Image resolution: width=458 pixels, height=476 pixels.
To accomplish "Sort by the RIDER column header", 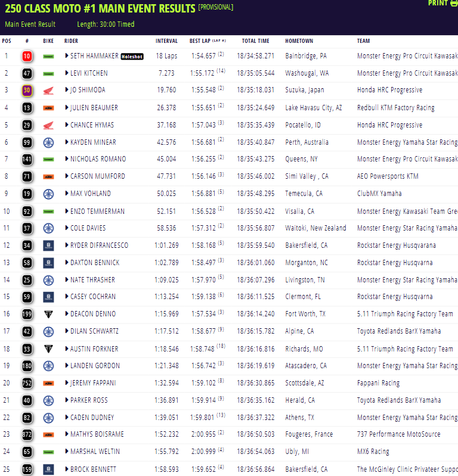I will point(71,41).
